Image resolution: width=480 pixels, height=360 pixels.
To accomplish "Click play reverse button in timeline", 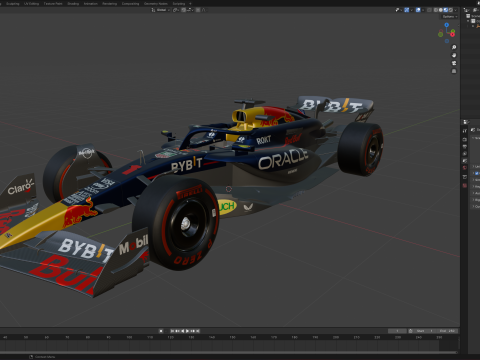I will (183, 331).
